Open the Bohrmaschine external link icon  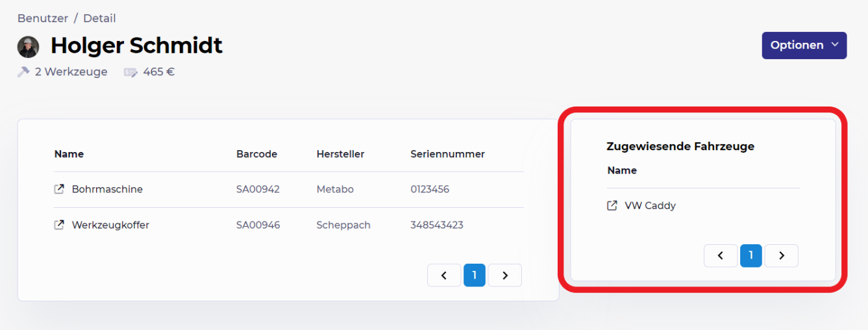pyautogui.click(x=59, y=189)
